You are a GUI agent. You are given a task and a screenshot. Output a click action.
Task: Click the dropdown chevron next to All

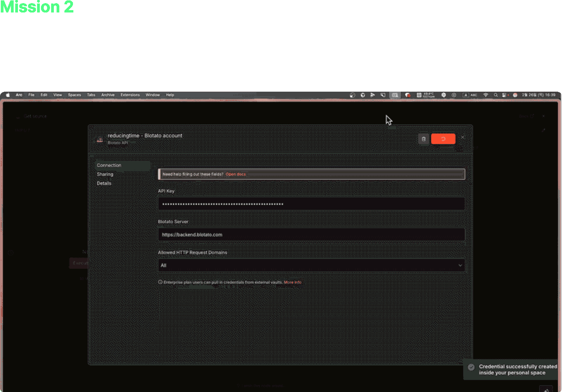pyautogui.click(x=460, y=265)
